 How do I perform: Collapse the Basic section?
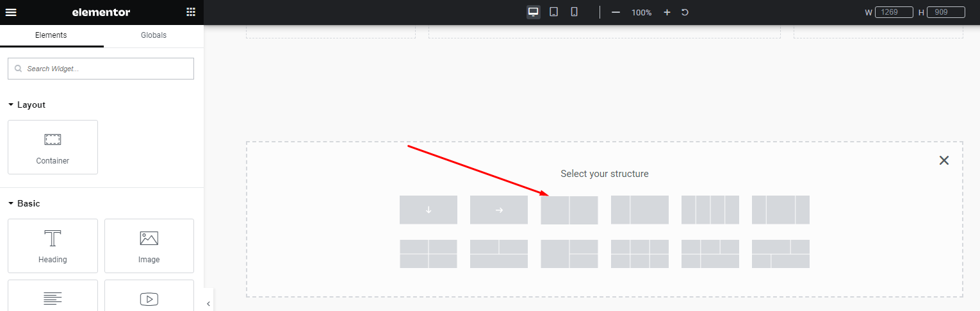(24, 203)
